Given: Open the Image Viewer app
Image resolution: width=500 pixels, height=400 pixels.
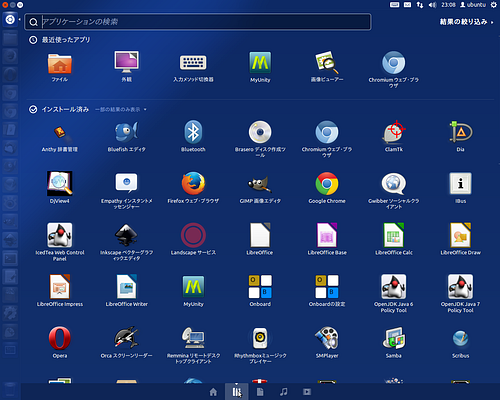Looking at the screenshot, I should 327,62.
